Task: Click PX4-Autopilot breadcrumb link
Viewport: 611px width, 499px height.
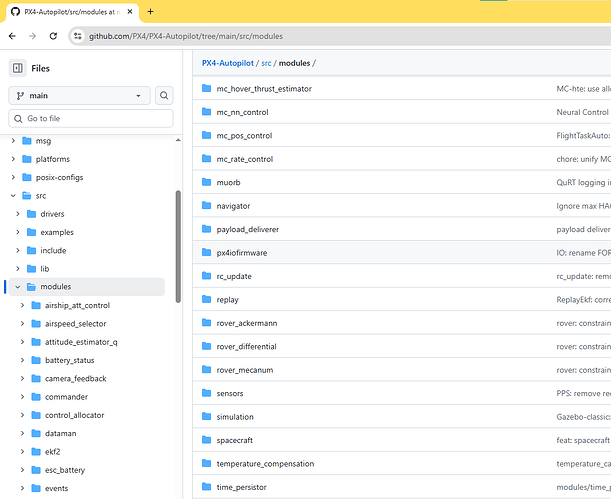Action: pyautogui.click(x=228, y=63)
